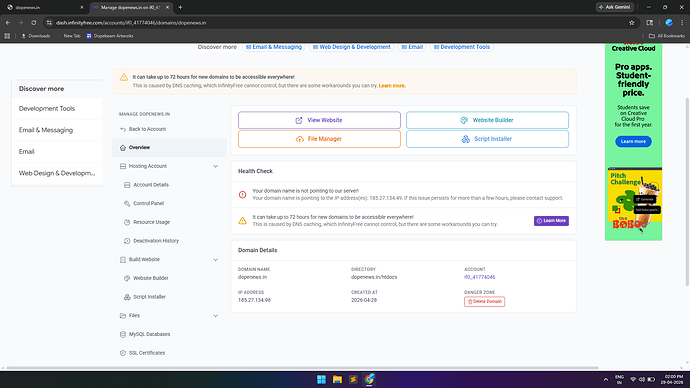Open Sublime Text from taskbar

(x=353, y=379)
